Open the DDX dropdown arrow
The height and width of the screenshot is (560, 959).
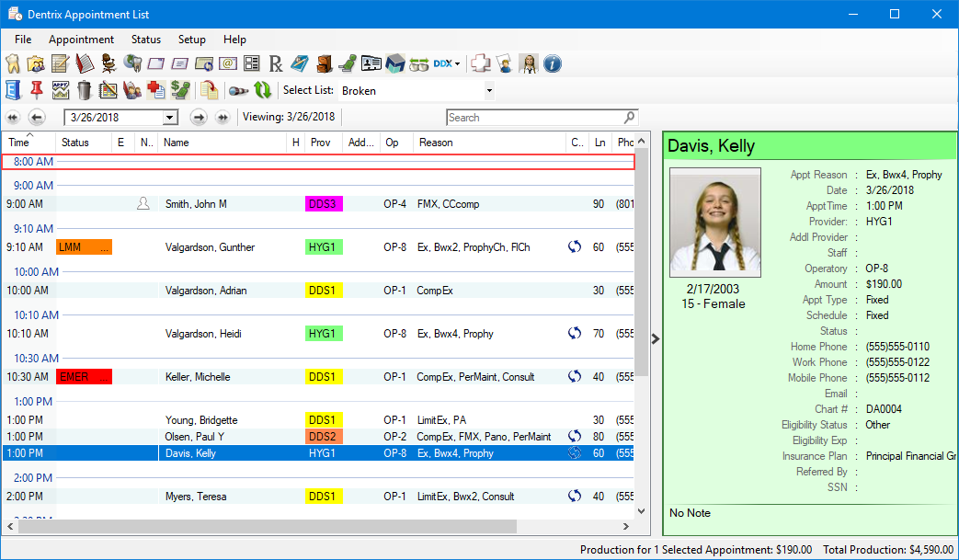click(x=457, y=64)
